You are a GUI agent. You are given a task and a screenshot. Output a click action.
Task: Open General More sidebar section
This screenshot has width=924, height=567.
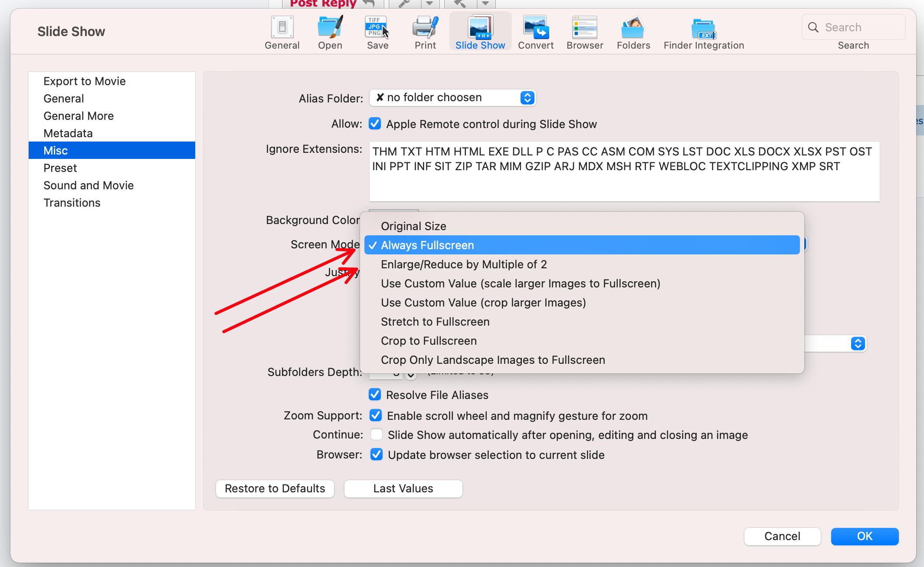[112, 116]
